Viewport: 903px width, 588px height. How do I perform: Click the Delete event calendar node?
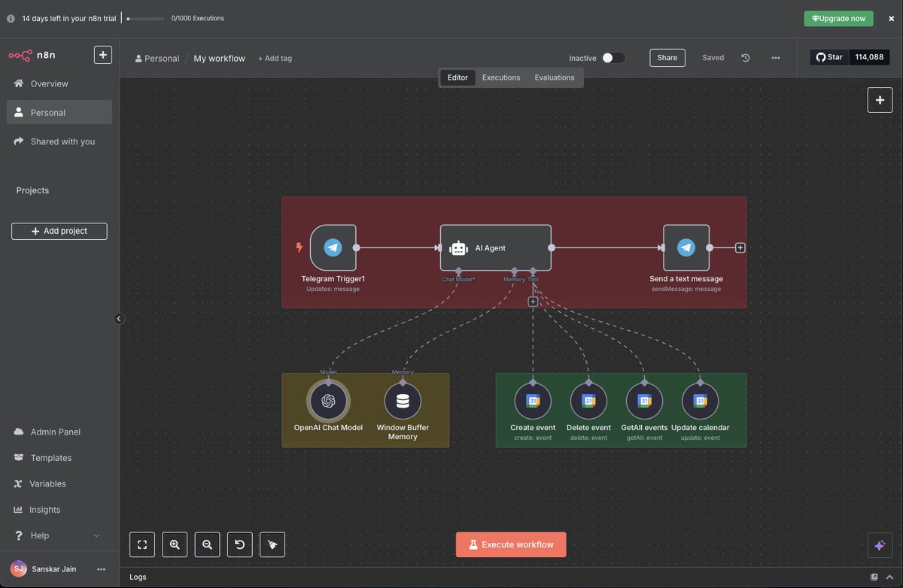(588, 401)
